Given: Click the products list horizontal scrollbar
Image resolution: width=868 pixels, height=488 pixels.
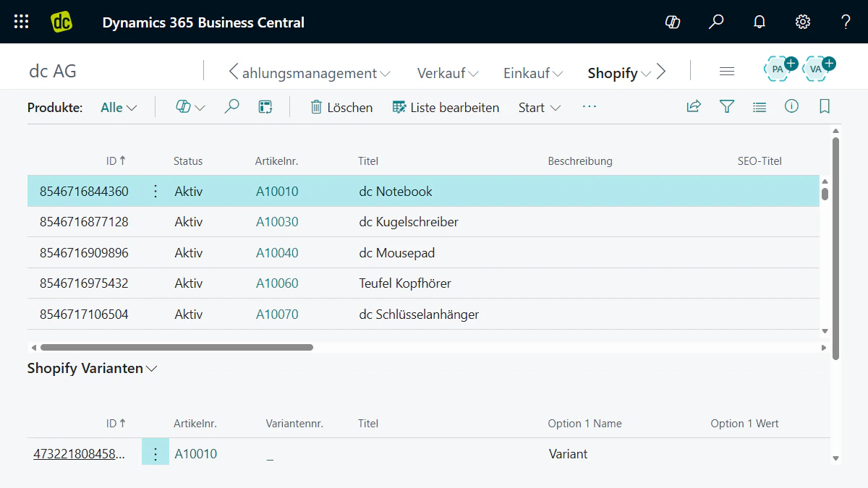Looking at the screenshot, I should click(x=176, y=348).
